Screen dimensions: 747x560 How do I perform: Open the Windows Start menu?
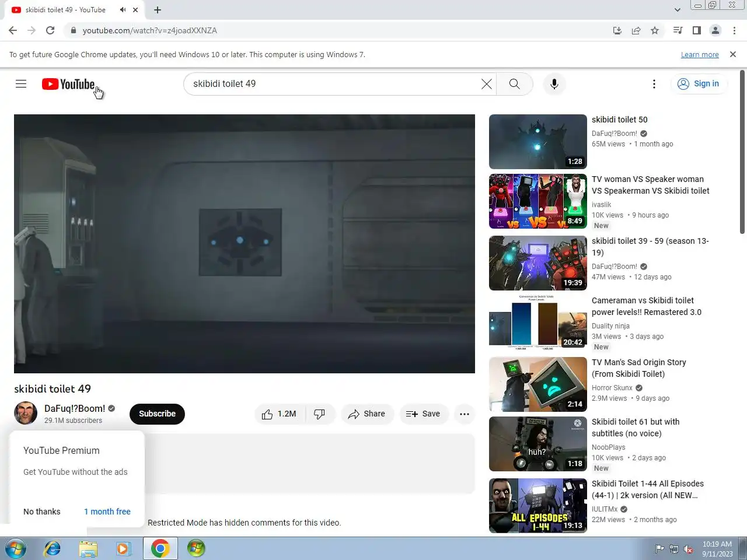tap(15, 549)
